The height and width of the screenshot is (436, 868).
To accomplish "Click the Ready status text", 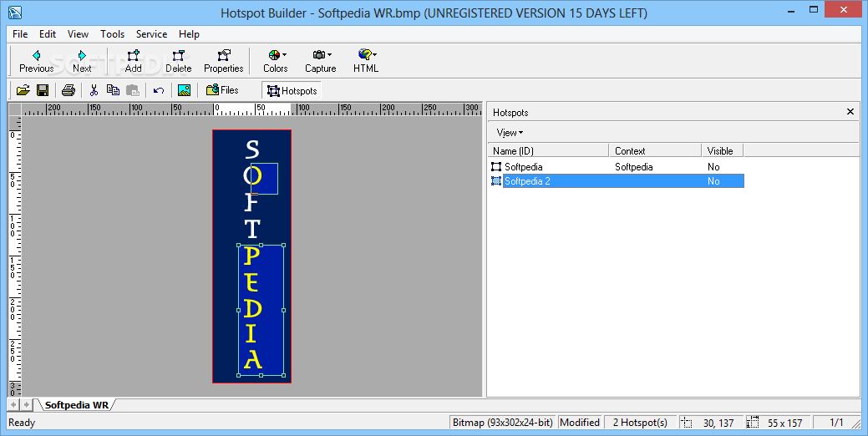I will [x=22, y=422].
